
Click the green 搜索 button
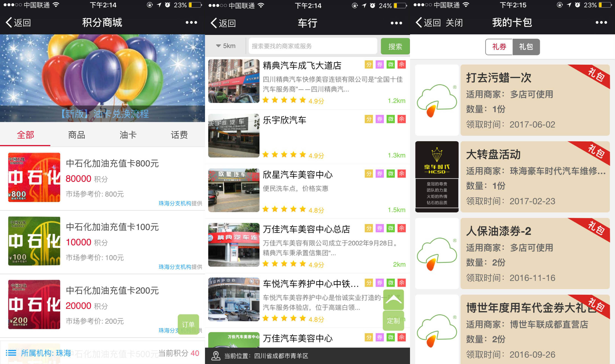pos(395,46)
